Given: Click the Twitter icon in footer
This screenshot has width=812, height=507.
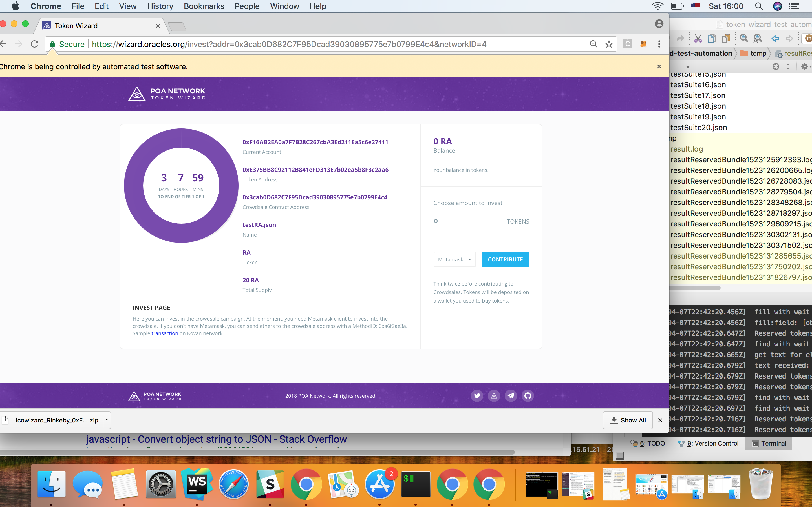Looking at the screenshot, I should [477, 396].
